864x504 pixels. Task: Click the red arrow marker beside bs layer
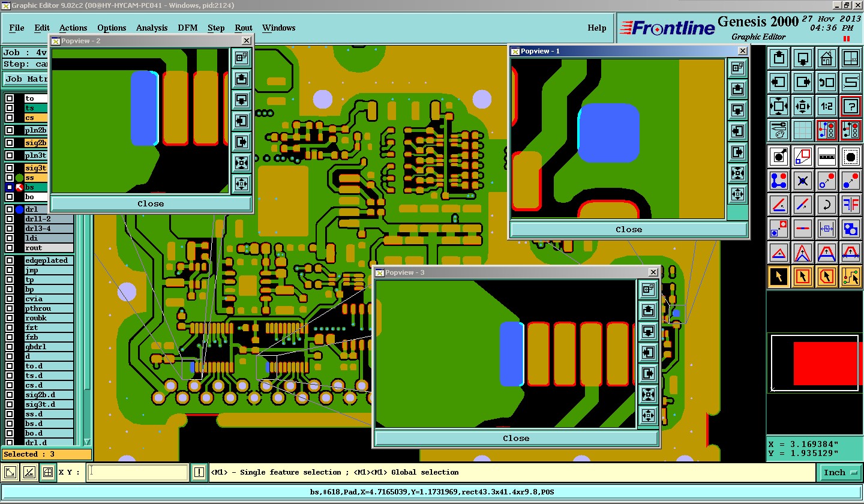click(19, 187)
